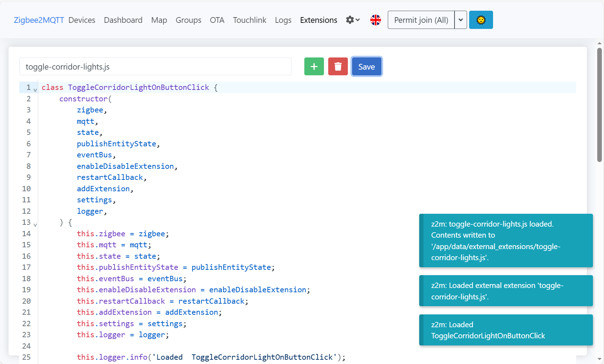Open the OTA updates page
The image size is (604, 364).
point(217,20)
